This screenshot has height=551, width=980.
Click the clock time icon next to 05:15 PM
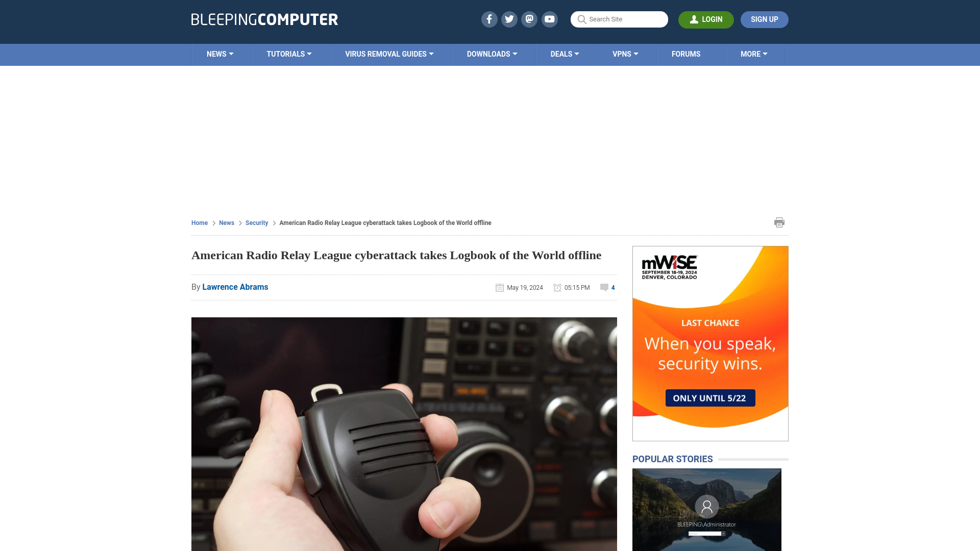(557, 287)
